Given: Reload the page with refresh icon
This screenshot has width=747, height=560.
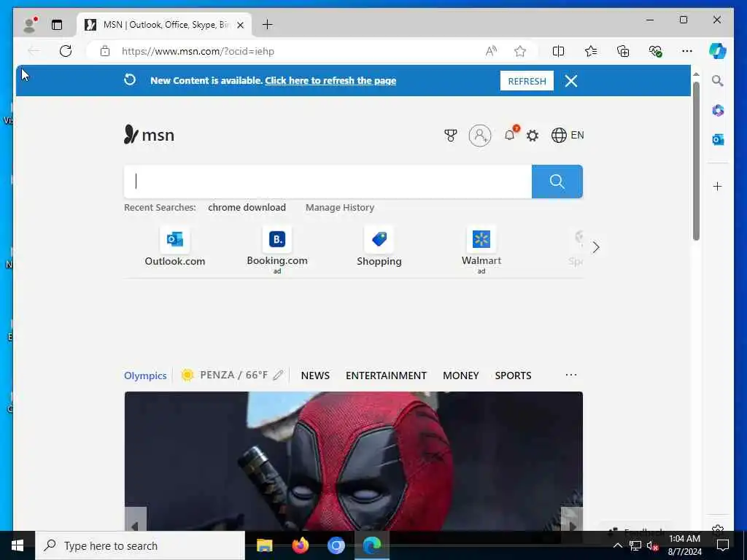Looking at the screenshot, I should point(66,51).
